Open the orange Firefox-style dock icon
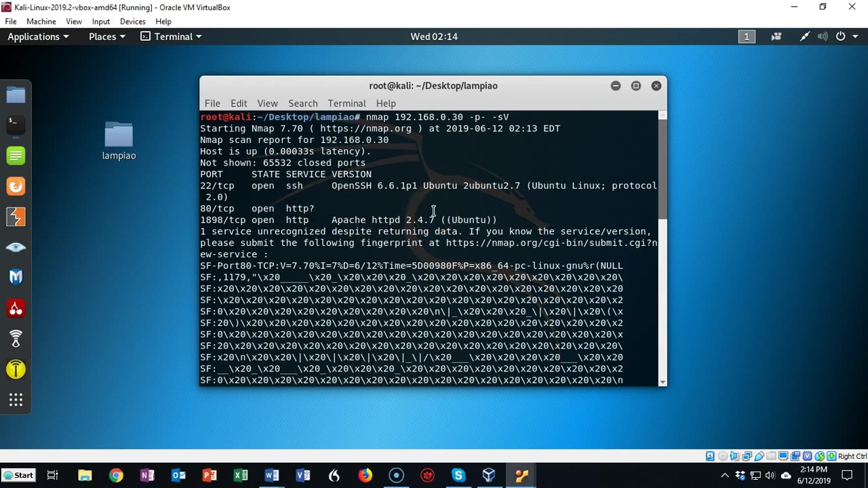The height and width of the screenshot is (488, 868). coord(16,186)
